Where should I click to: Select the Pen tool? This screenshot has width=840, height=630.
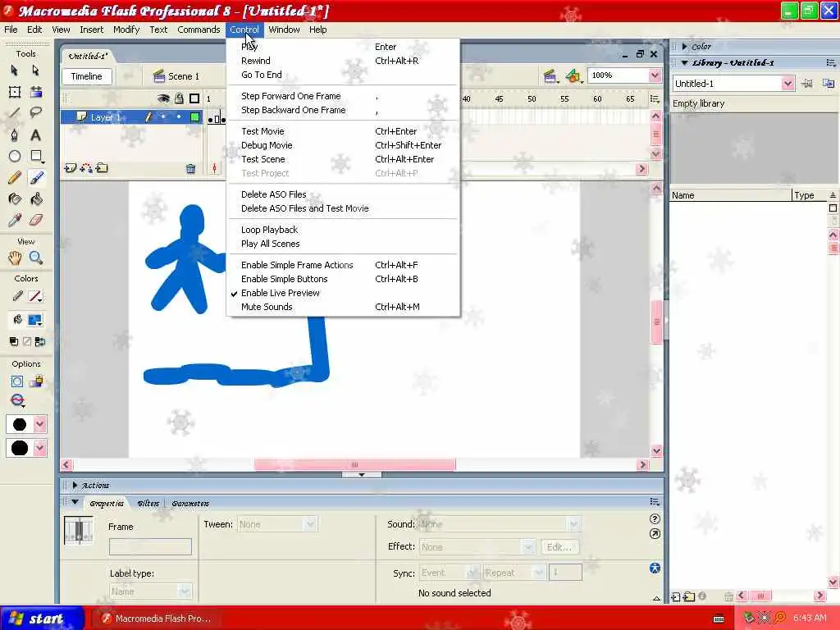tap(15, 135)
